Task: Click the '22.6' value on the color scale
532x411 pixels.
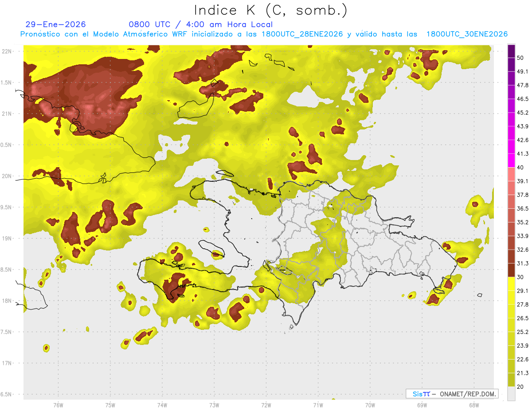Action: pyautogui.click(x=523, y=360)
